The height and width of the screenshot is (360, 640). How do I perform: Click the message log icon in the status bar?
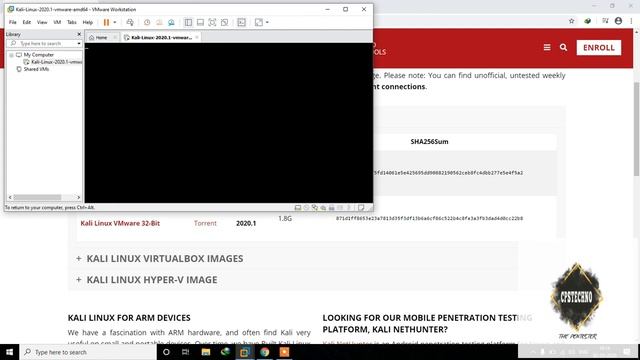361,208
